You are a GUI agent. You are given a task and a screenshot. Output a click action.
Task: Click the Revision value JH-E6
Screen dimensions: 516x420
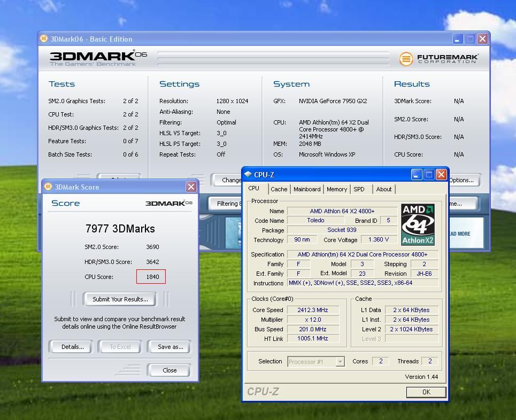[x=424, y=273]
